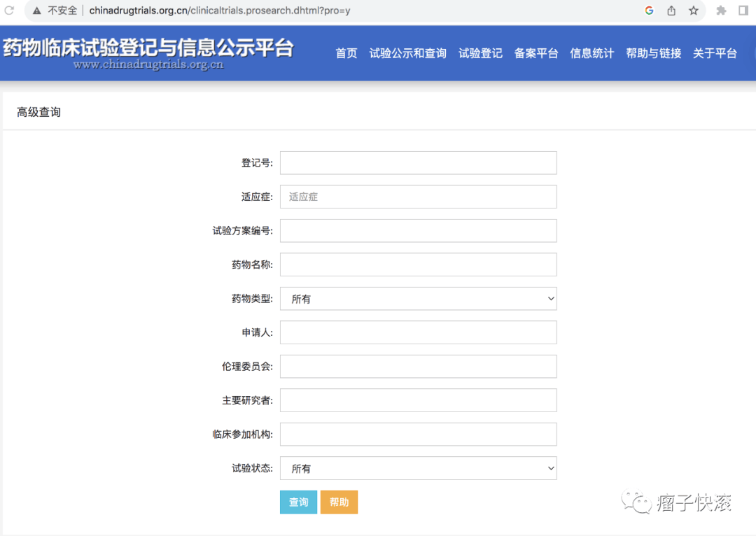Screen dimensions: 756x536
Task: Bookmark this page with the star icon
Action: pos(694,10)
